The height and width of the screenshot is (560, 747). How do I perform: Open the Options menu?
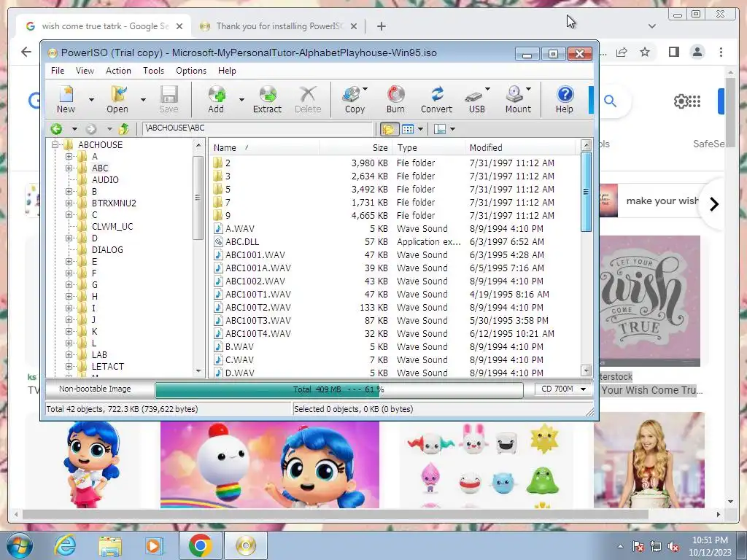tap(191, 71)
